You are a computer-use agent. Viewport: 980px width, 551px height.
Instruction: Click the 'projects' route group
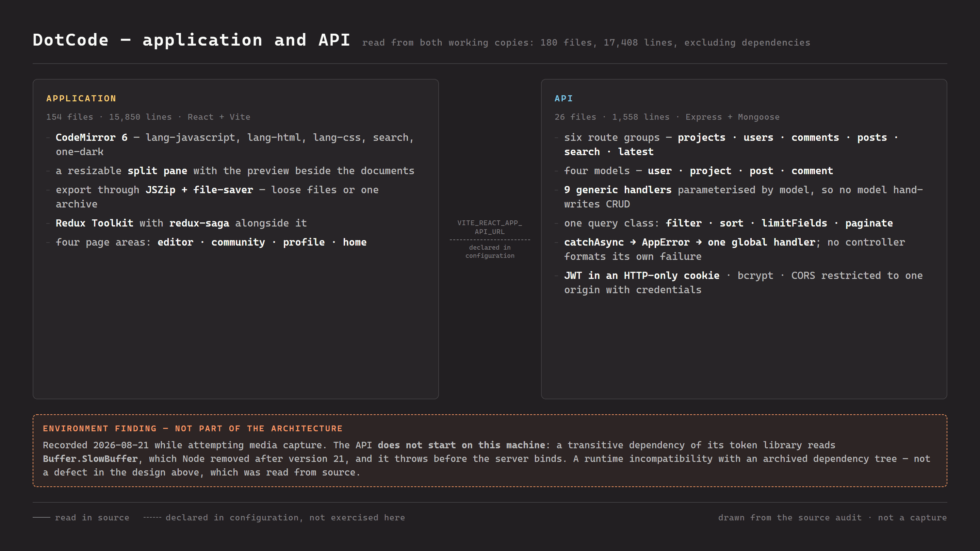pos(701,137)
